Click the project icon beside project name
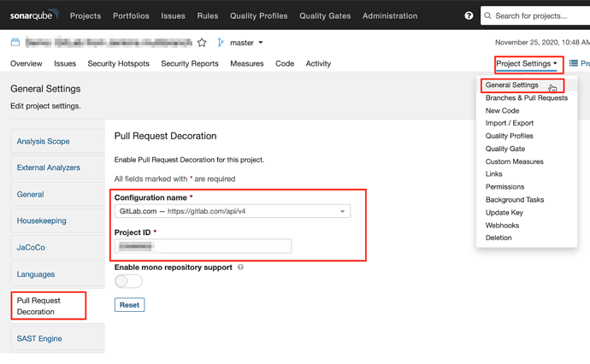This screenshot has width=590, height=364. 15,43
